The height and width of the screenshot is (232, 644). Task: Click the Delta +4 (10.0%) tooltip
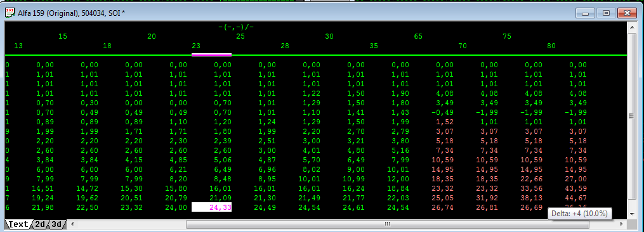[x=580, y=214]
